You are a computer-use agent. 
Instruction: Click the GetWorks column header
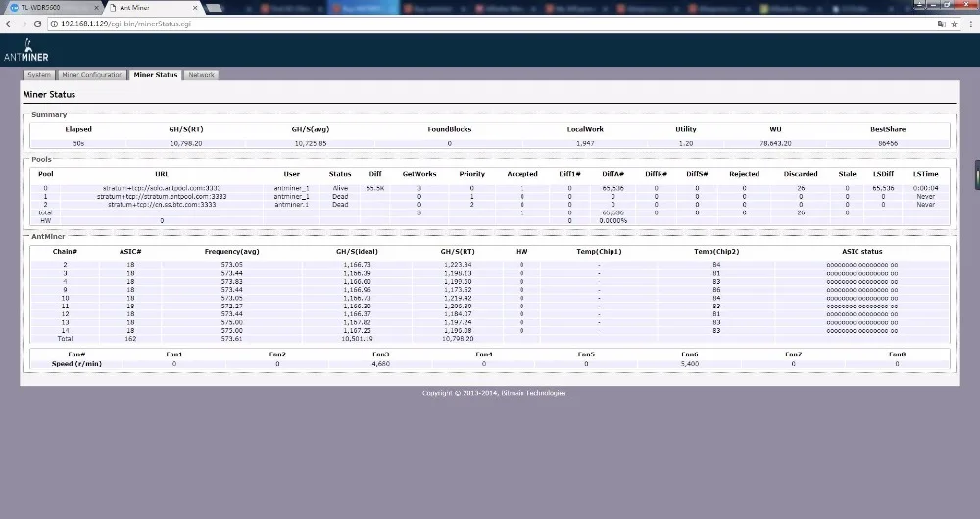pos(419,174)
